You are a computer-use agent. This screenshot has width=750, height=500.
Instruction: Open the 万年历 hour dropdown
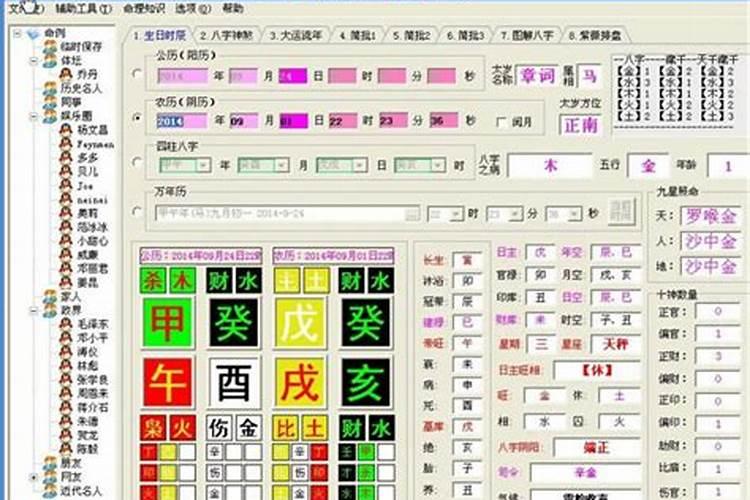point(456,213)
